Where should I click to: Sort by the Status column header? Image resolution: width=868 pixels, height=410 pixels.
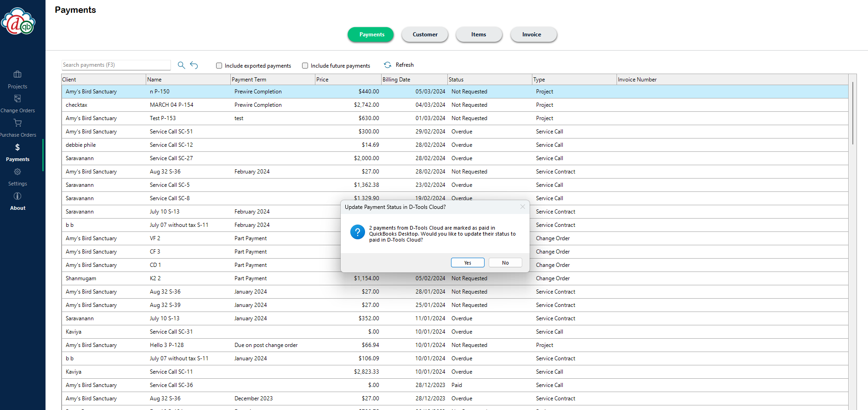pos(490,80)
